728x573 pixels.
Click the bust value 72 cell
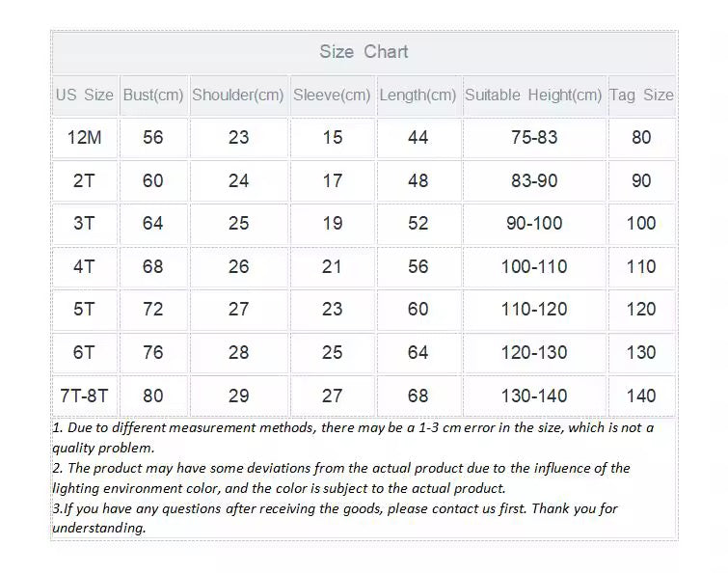pos(152,310)
